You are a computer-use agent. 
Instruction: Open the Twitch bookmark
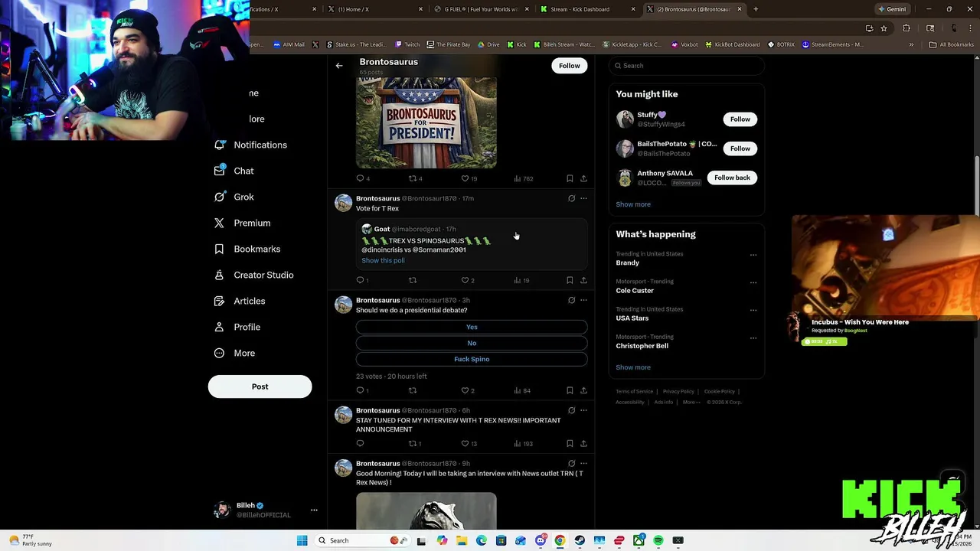(406, 44)
